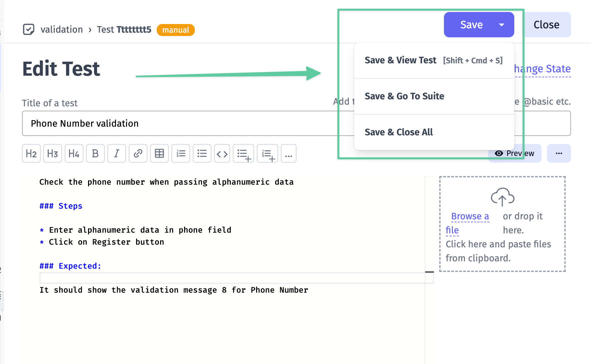Click the cloud upload icon
The width and height of the screenshot is (591, 364).
click(x=502, y=197)
